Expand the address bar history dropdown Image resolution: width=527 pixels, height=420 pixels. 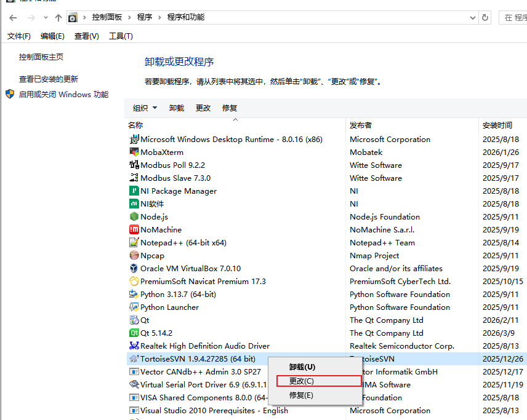[473, 18]
